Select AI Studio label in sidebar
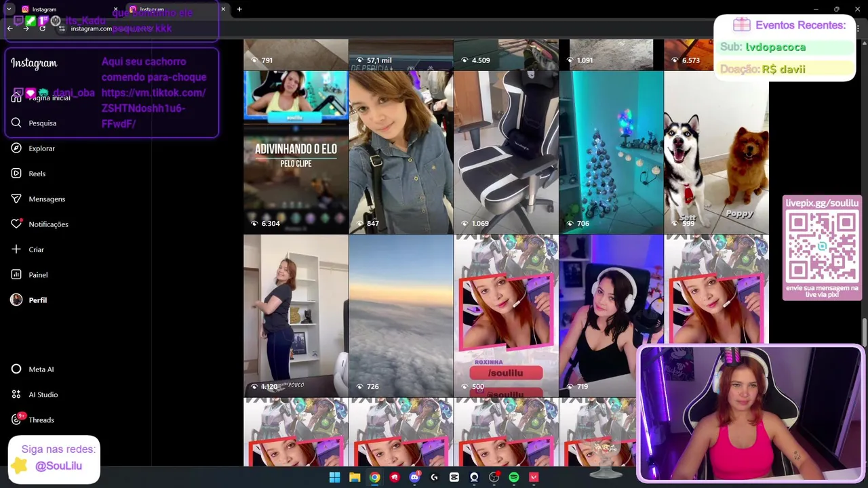Screen dimensions: 868x488 43,394
